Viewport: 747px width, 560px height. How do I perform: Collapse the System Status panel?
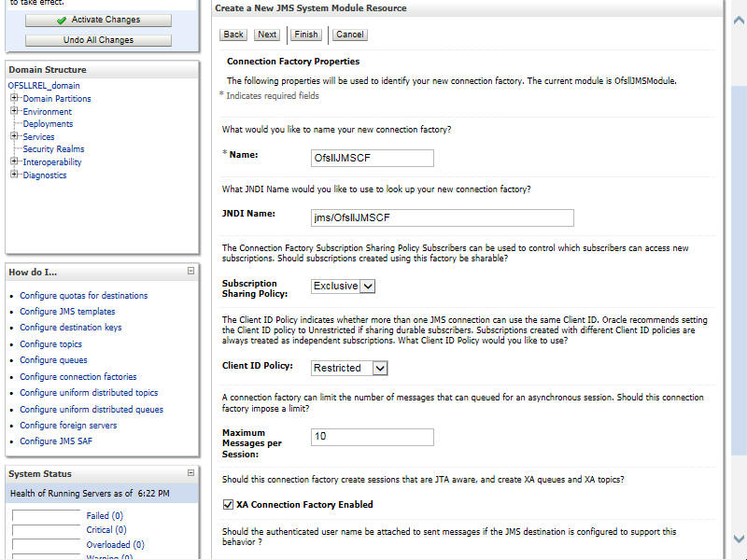tap(190, 473)
